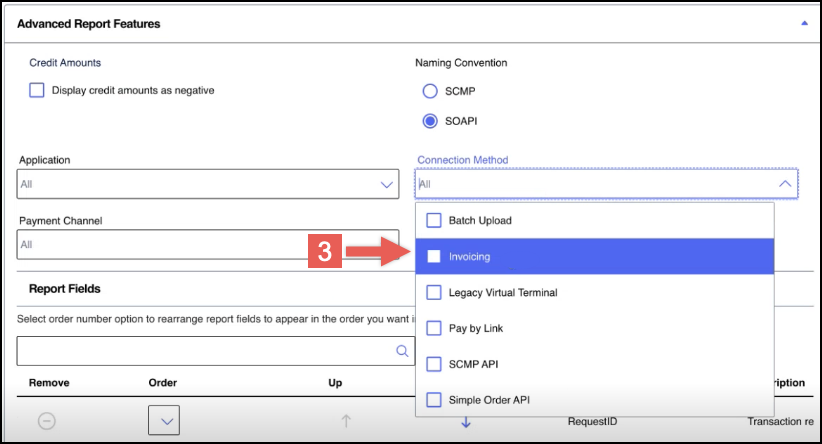This screenshot has width=822, height=444.
Task: Check the Invoicing checkbox
Action: coord(434,256)
